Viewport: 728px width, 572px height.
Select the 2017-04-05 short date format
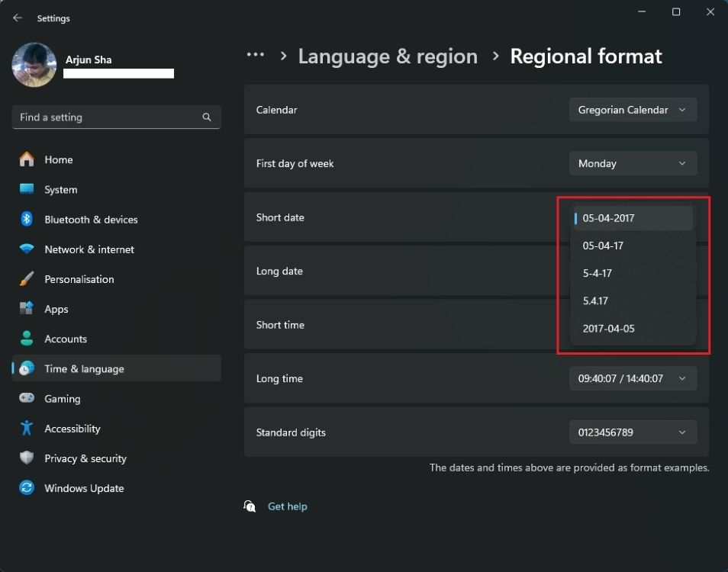[610, 328]
